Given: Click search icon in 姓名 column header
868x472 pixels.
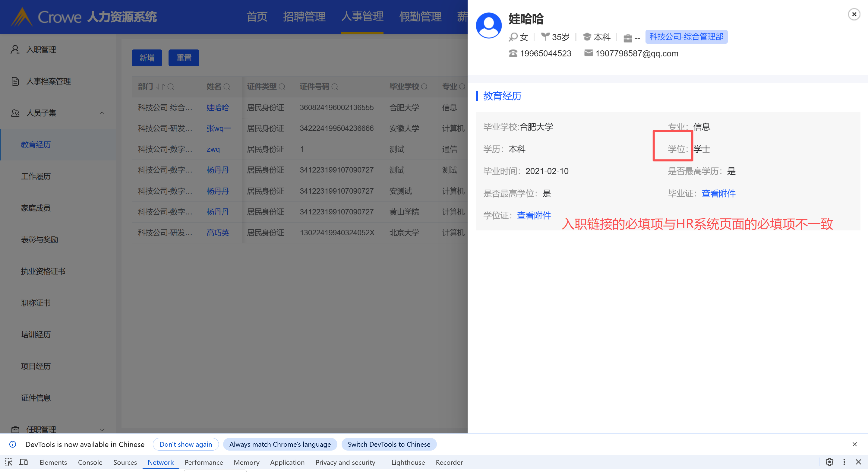Looking at the screenshot, I should point(227,87).
